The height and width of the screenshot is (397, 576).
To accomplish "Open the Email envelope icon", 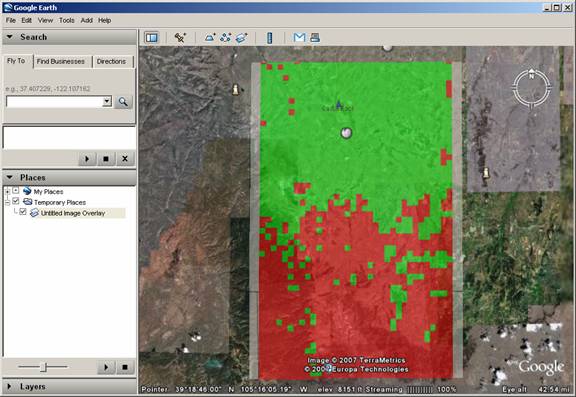I will click(x=299, y=37).
